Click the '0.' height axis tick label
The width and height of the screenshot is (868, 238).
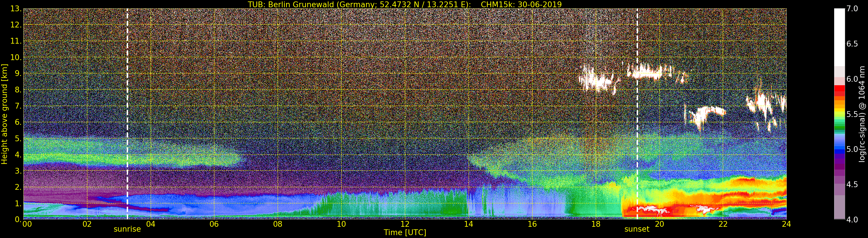click(19, 219)
